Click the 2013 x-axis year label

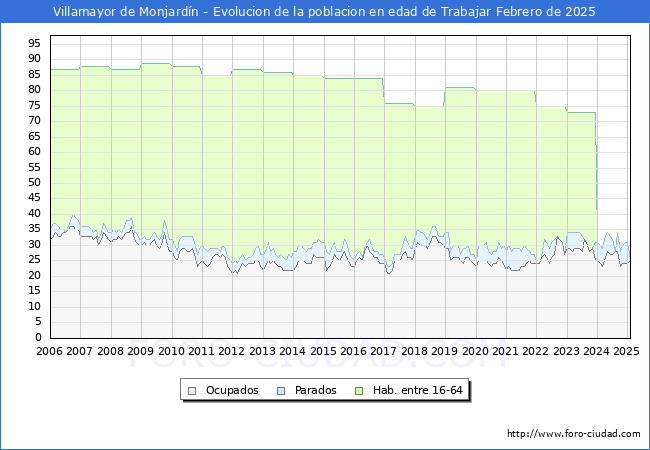tap(262, 351)
